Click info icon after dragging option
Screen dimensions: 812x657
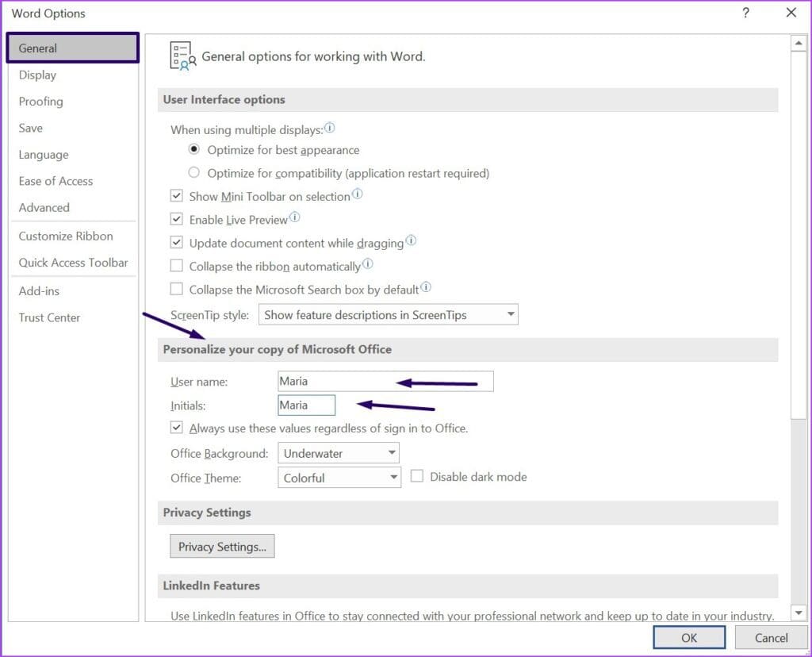point(411,240)
